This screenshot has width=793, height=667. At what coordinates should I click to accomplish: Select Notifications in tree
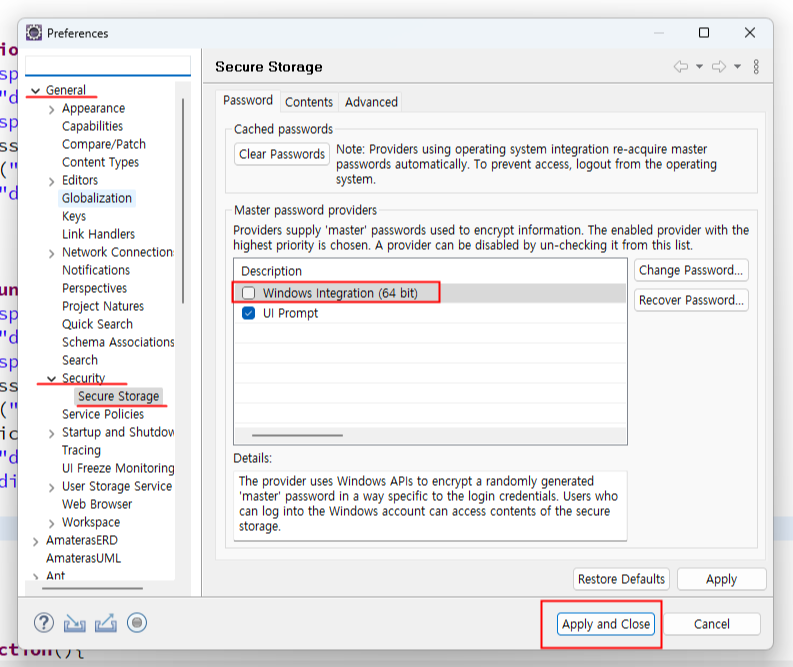click(x=96, y=270)
